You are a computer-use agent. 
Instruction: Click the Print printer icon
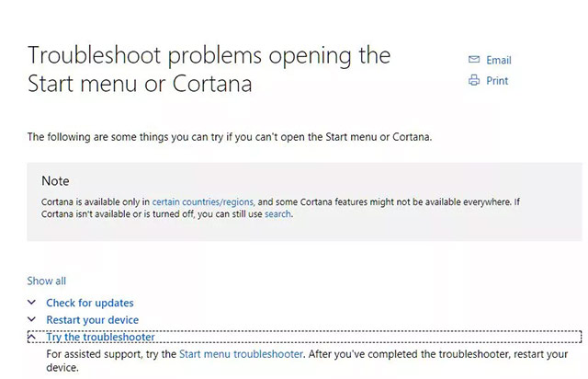coord(474,80)
